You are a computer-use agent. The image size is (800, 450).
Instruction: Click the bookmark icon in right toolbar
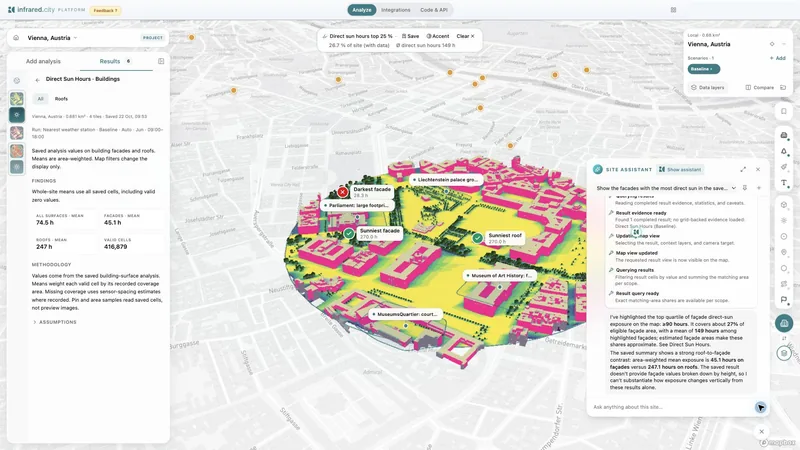pos(784,111)
